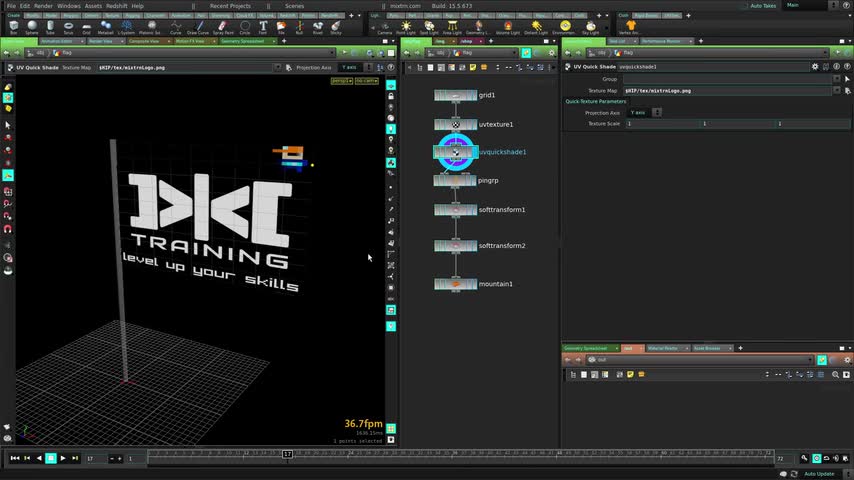Click the L-System shelf tool
854x480 pixels.
[126, 27]
